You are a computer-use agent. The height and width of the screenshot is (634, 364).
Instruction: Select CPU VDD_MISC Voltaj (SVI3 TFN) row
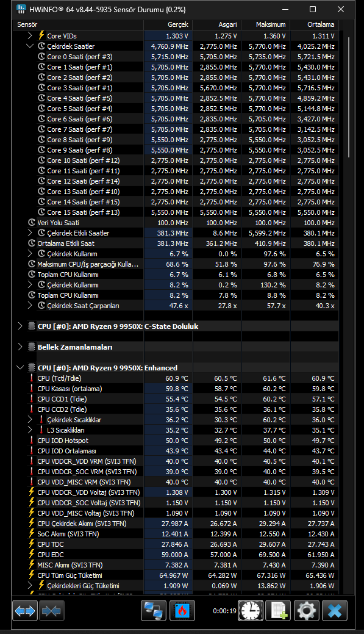pyautogui.click(x=176, y=513)
